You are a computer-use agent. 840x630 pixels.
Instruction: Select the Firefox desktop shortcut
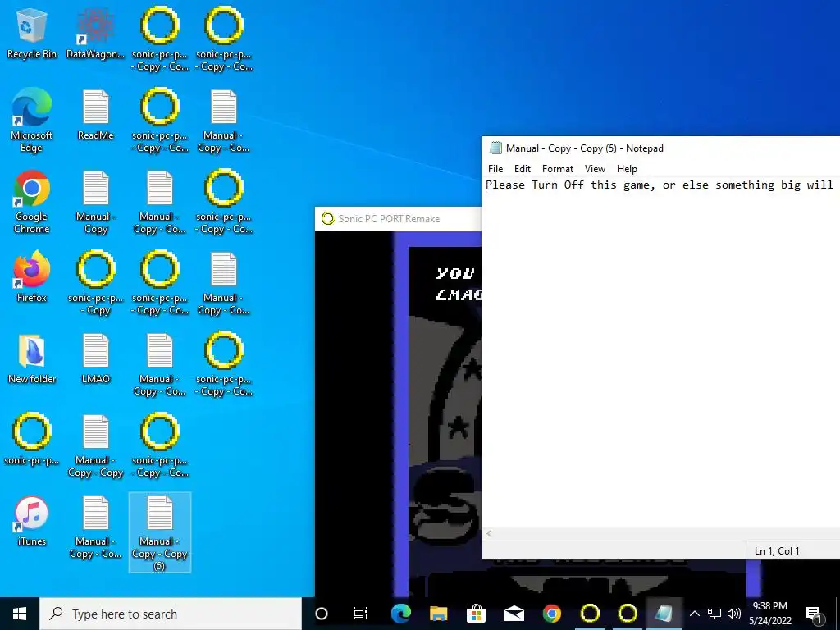tap(32, 277)
